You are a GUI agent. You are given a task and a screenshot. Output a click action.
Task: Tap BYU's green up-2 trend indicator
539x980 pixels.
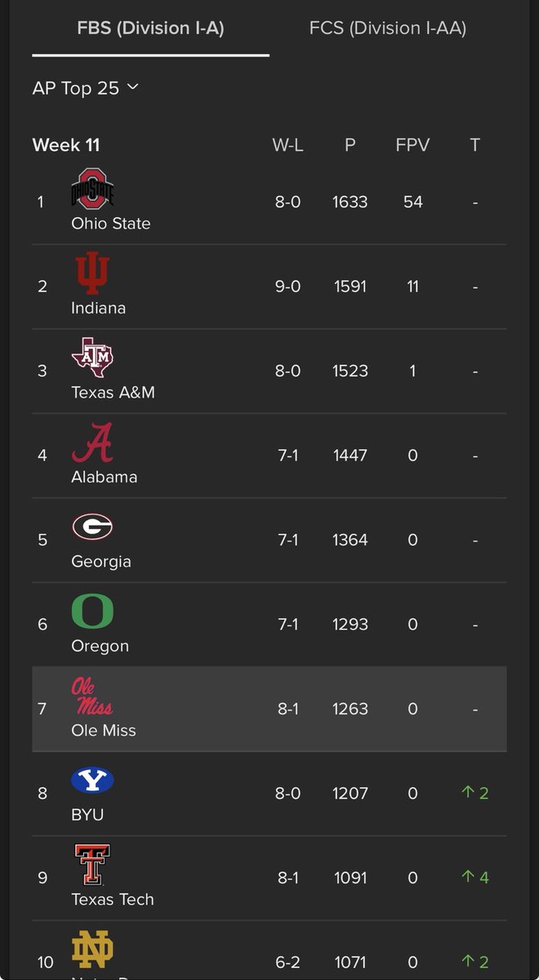click(474, 793)
